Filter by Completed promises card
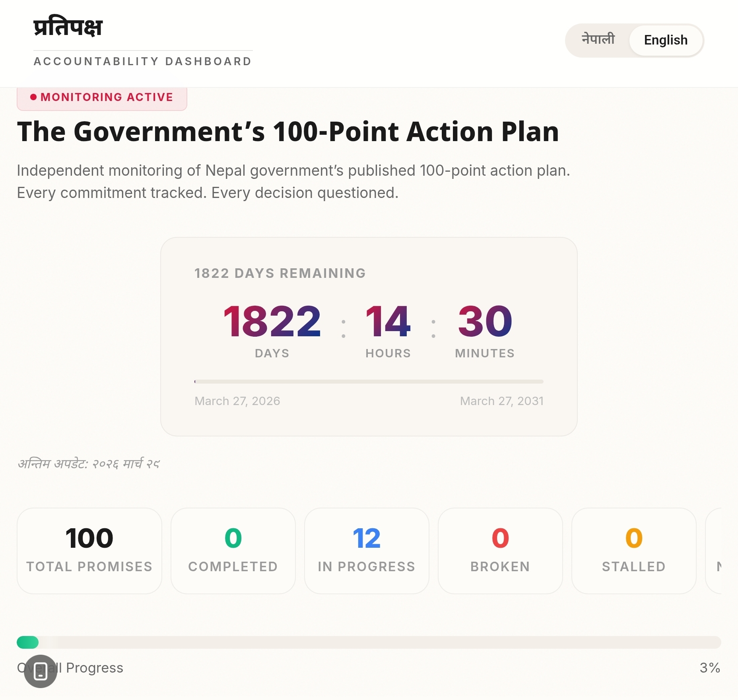738x700 pixels. click(x=233, y=551)
